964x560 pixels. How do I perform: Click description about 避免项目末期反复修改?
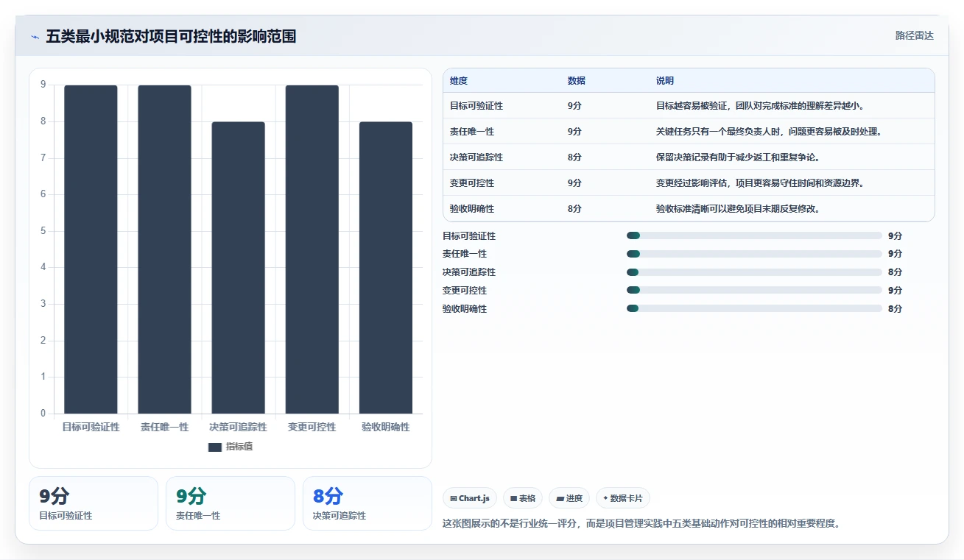[x=738, y=209]
